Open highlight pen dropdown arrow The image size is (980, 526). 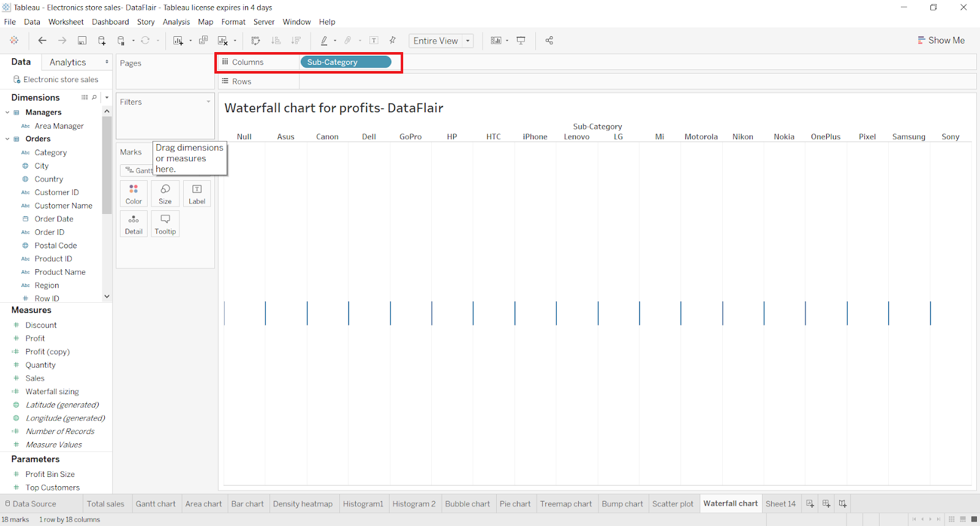click(335, 41)
